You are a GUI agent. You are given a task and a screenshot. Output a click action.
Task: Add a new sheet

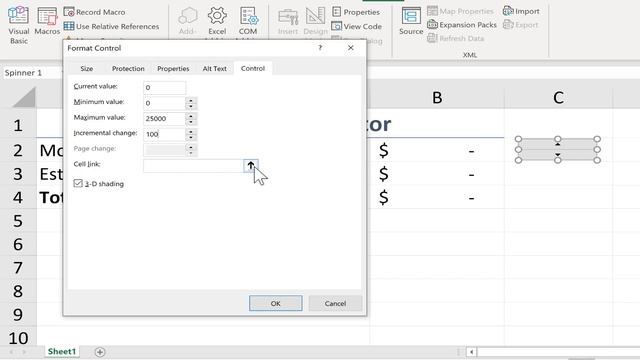[100, 352]
